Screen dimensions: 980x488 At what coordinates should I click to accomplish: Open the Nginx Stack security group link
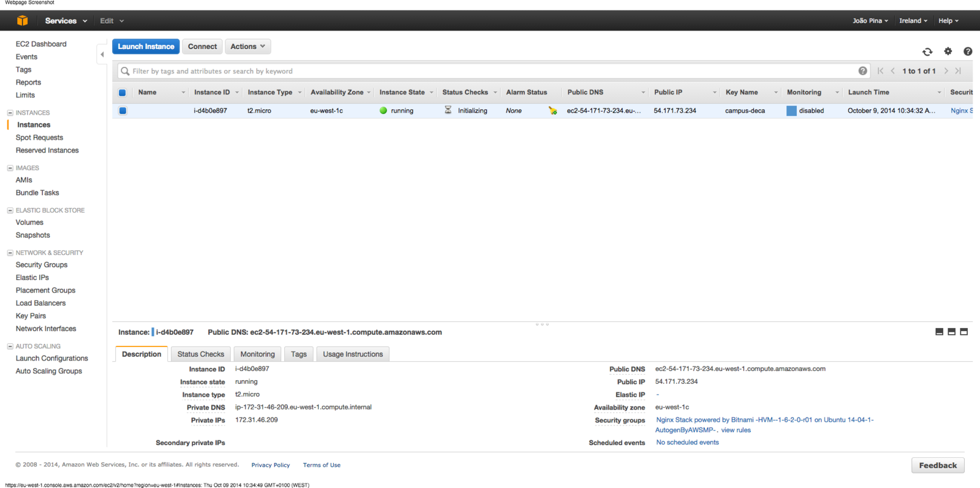coord(764,425)
